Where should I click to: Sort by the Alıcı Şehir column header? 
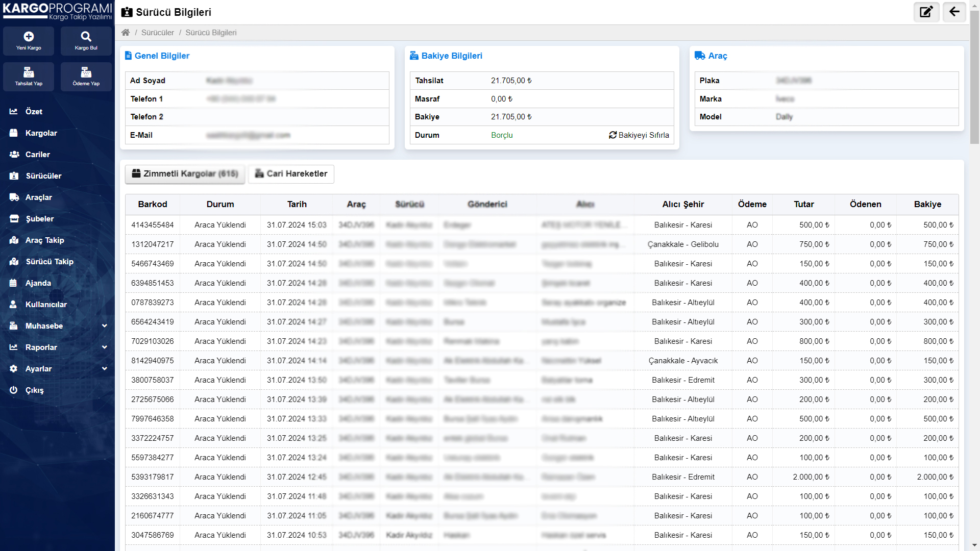pos(683,204)
